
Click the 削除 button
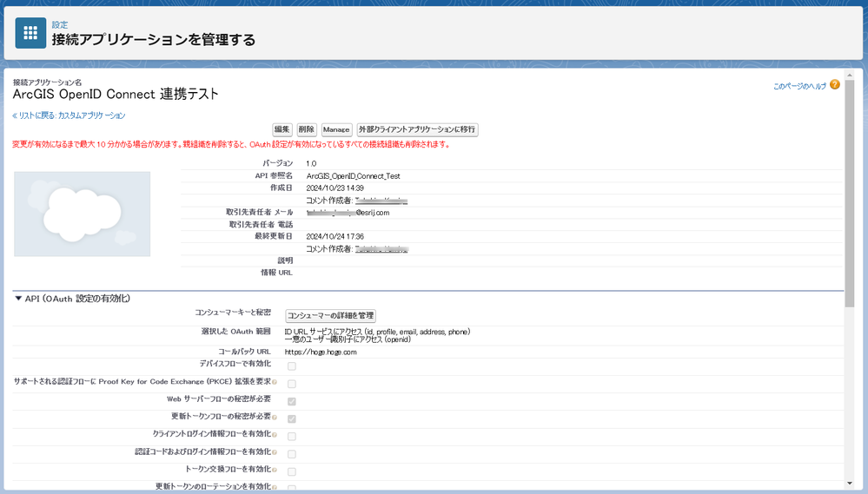point(307,129)
